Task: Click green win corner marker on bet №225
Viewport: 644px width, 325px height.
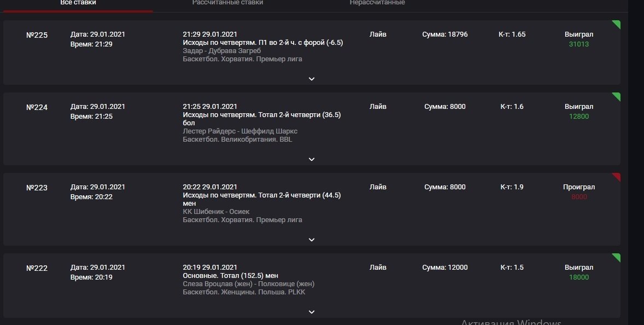Action: coord(617,24)
